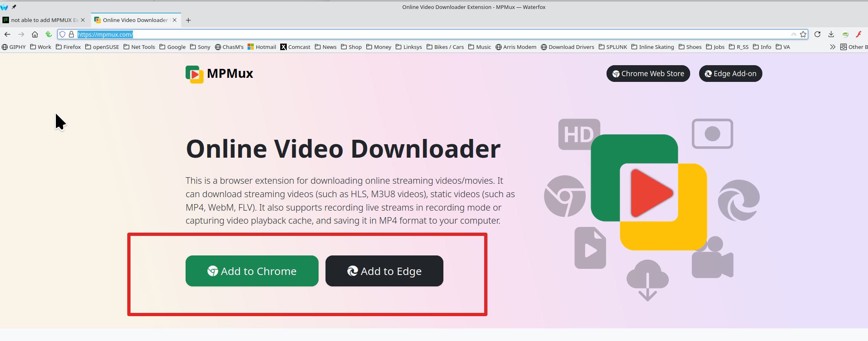Open the GIPHY bookmark
Screen dimensions: 868x341
pos(14,47)
